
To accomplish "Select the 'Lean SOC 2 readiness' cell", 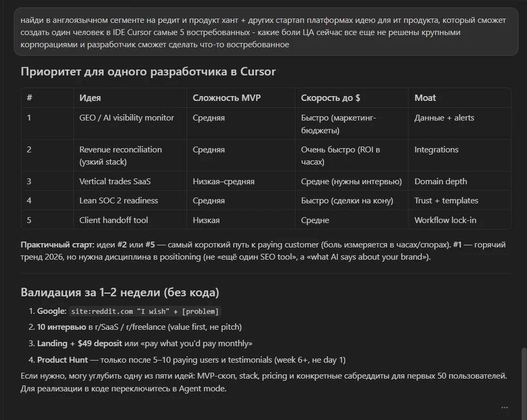I will coord(130,201).
